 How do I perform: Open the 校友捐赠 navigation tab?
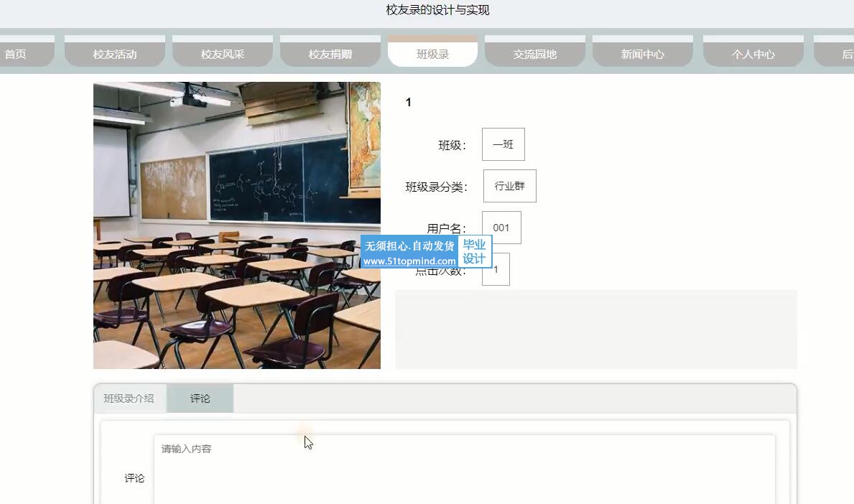330,52
